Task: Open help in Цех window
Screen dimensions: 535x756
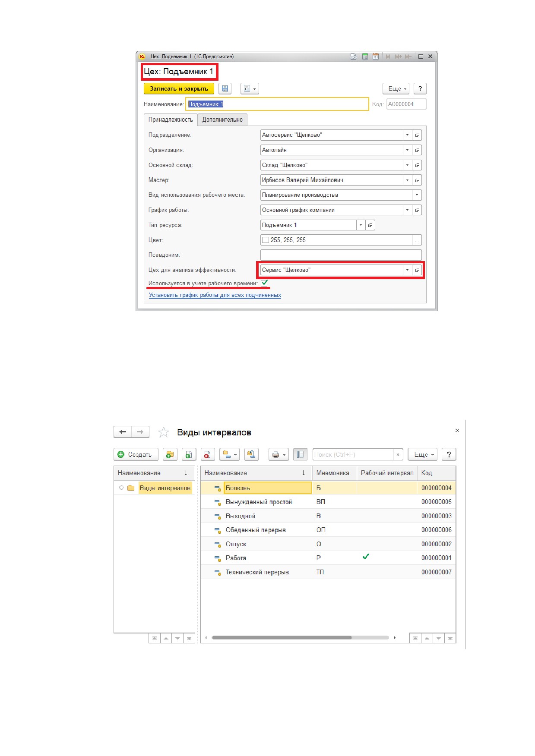Action: [420, 88]
